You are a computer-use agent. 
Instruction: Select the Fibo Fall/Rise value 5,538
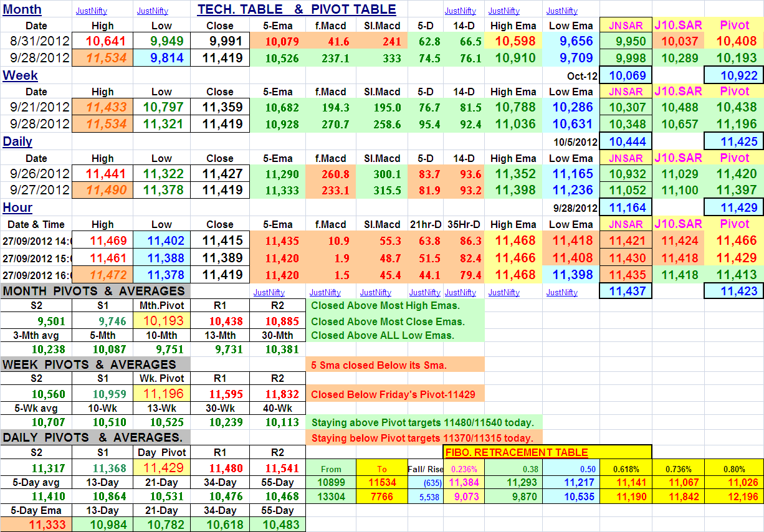point(425,496)
